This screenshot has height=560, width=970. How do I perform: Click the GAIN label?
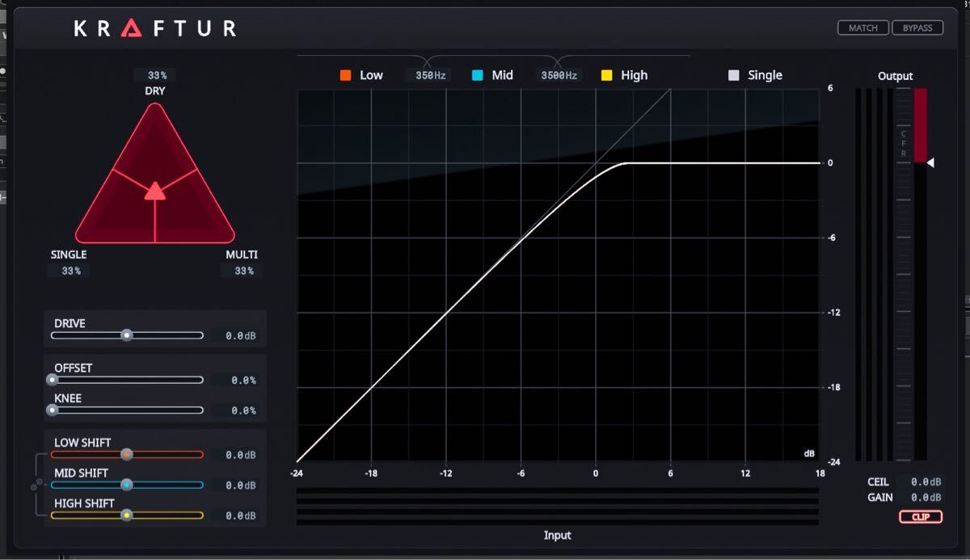pyautogui.click(x=879, y=498)
